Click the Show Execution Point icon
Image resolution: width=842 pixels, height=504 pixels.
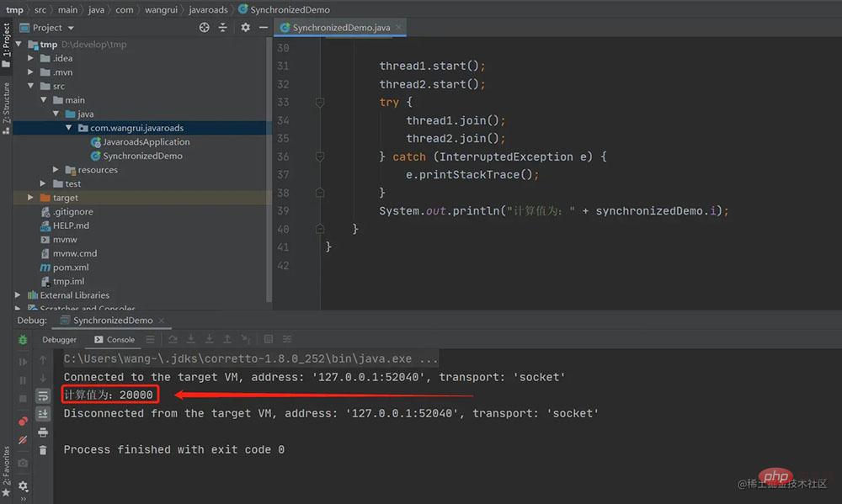[151, 339]
